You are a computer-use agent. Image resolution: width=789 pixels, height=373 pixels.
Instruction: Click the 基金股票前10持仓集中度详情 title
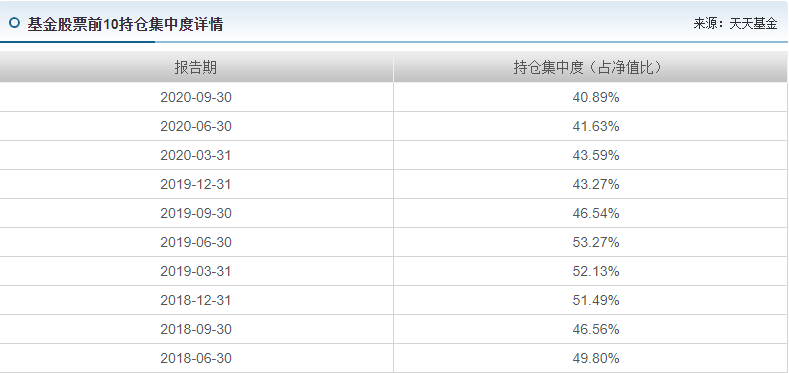tap(125, 24)
